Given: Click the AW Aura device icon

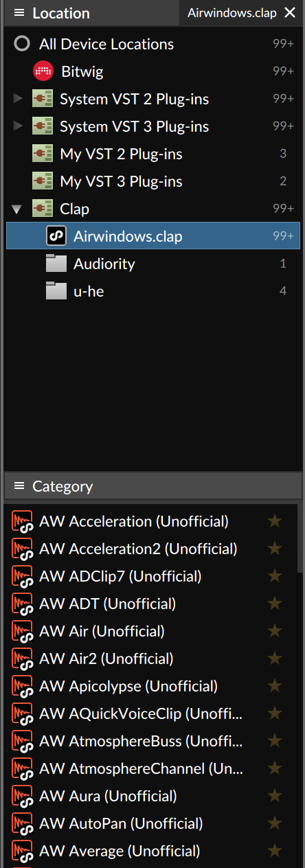Looking at the screenshot, I should 23,797.
